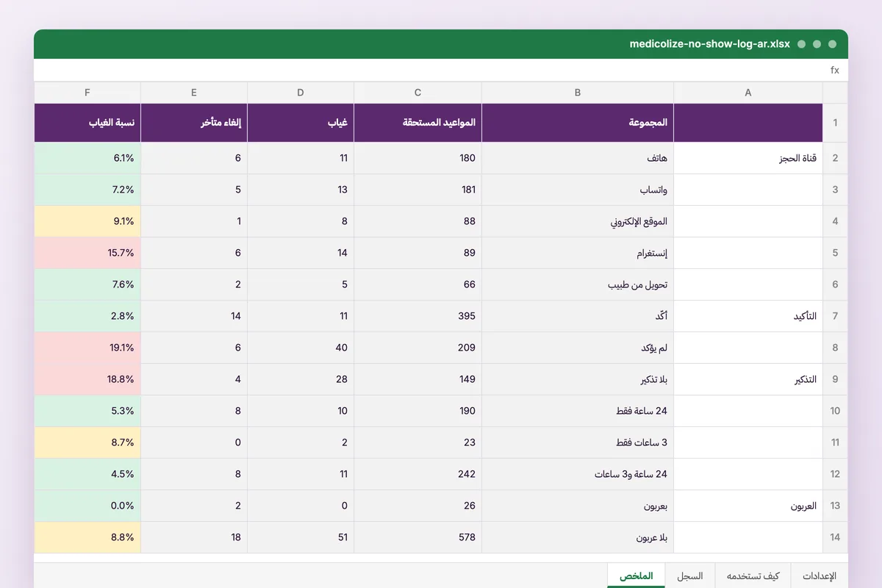Select column D header
The width and height of the screenshot is (882, 588).
coord(301,93)
